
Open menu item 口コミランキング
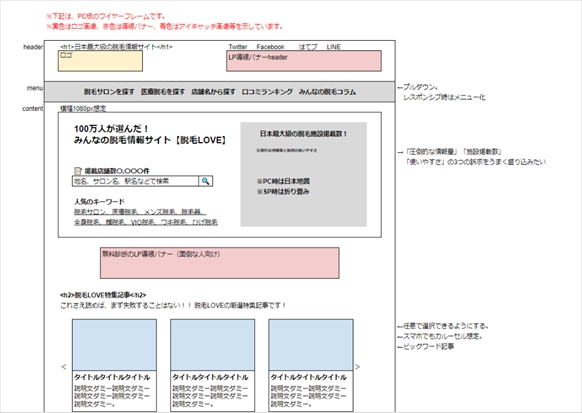coord(267,92)
